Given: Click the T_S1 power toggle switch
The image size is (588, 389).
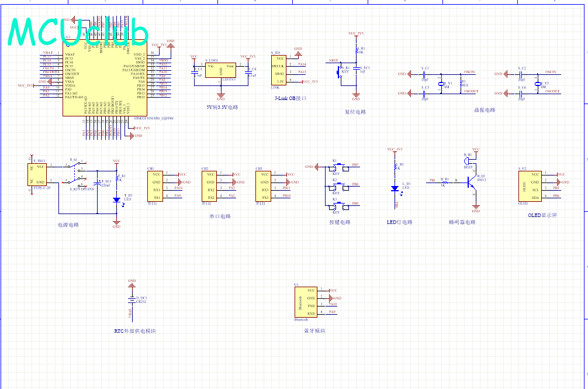Looking at the screenshot, I should click(75, 173).
